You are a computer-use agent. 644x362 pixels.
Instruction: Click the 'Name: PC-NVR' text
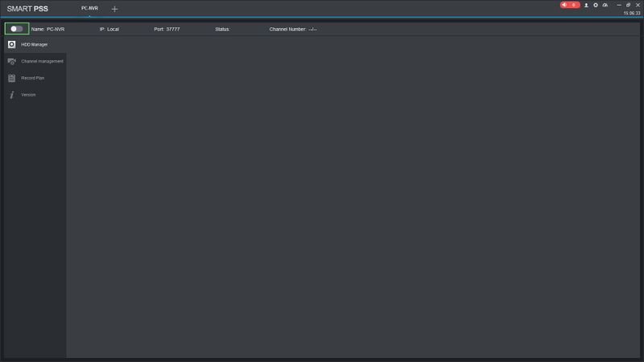click(47, 29)
